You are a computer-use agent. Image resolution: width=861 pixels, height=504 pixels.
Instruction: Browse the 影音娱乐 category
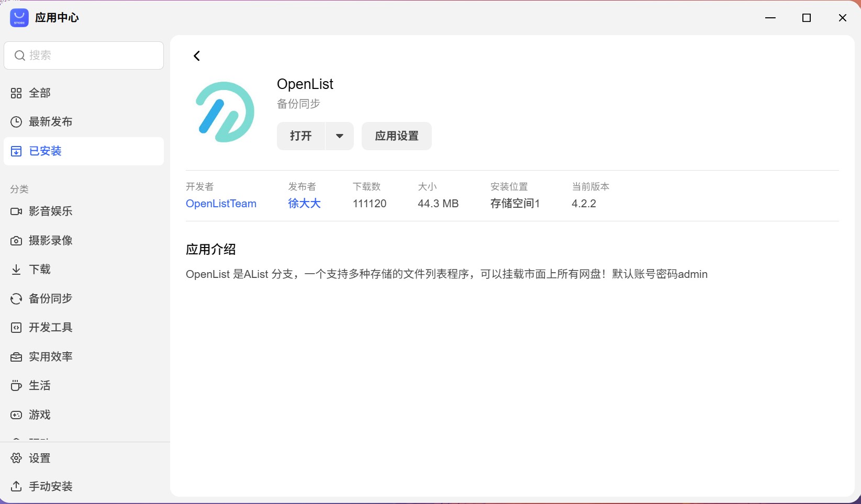(84, 211)
